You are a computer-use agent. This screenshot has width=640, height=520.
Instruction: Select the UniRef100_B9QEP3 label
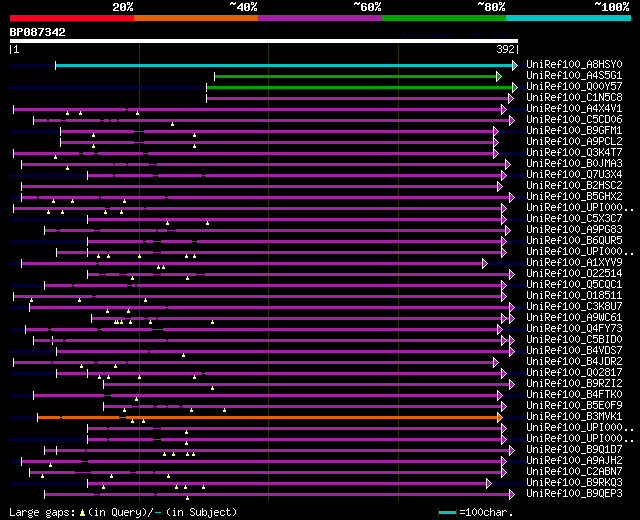coord(574,494)
